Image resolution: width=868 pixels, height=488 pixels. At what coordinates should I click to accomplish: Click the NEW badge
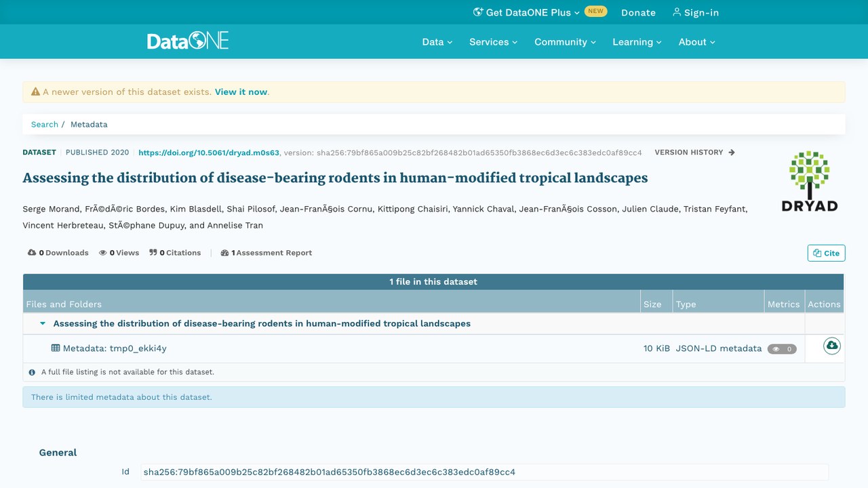tap(595, 12)
